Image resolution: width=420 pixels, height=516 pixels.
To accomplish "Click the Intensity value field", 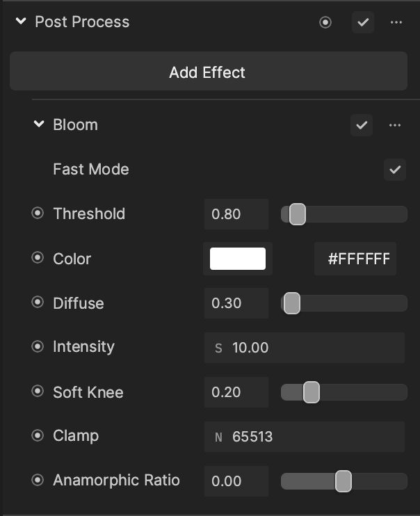I will pos(305,348).
